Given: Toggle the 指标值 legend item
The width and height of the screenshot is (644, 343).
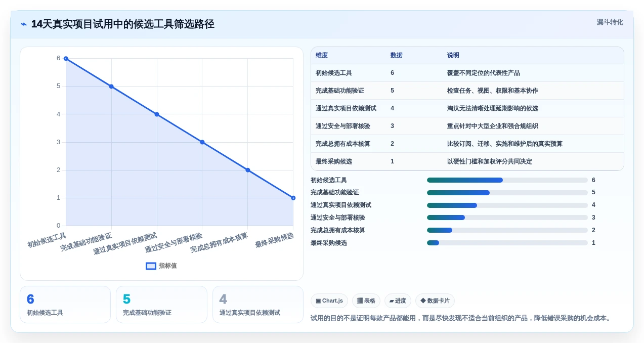Looking at the screenshot, I should [x=161, y=266].
